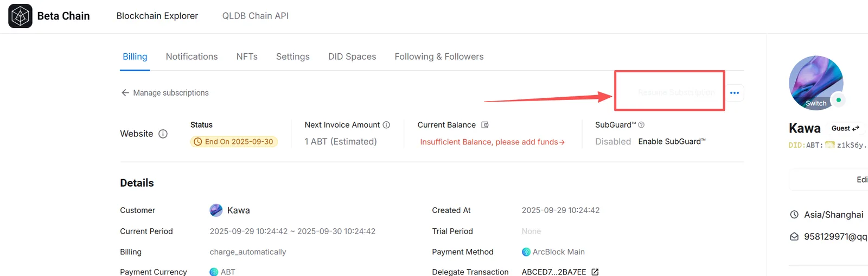Open Following & Followers tab
The image size is (868, 276).
coord(439,57)
